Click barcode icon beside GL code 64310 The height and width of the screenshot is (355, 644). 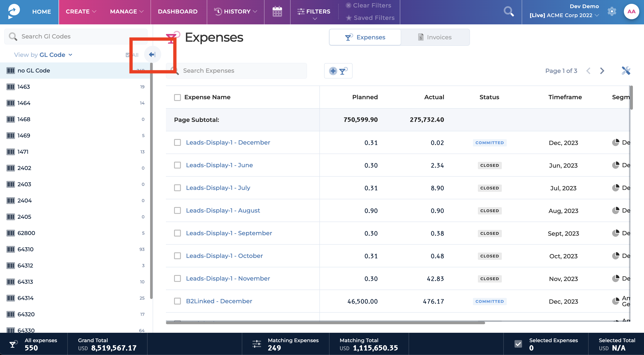[10, 249]
